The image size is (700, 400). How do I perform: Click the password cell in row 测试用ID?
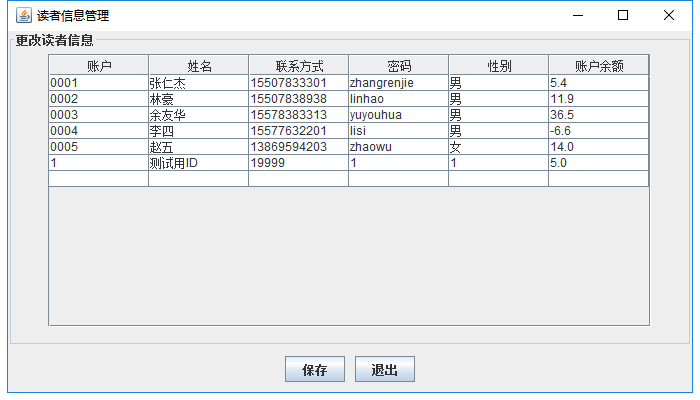pos(399,163)
